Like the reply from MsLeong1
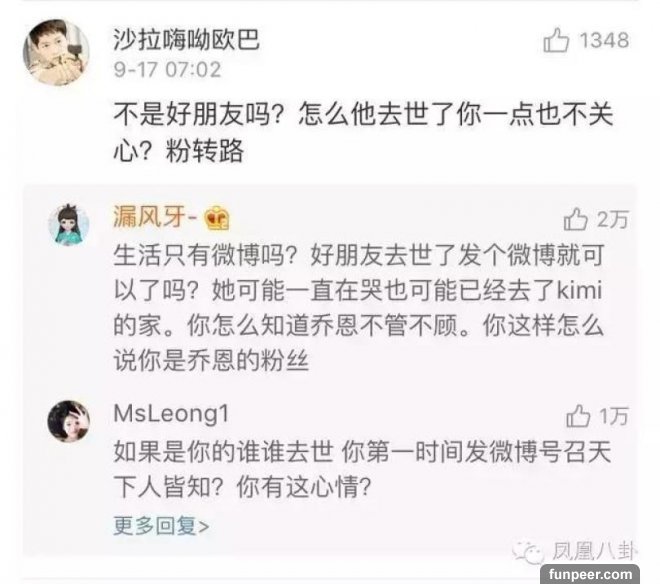Viewport: 660px width, 584px height. 578,416
